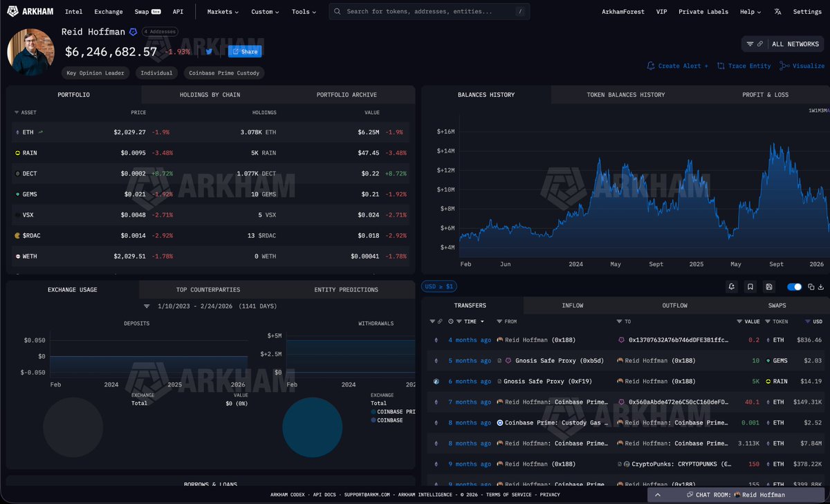Click the save disk icon above transfers

(x=769, y=286)
